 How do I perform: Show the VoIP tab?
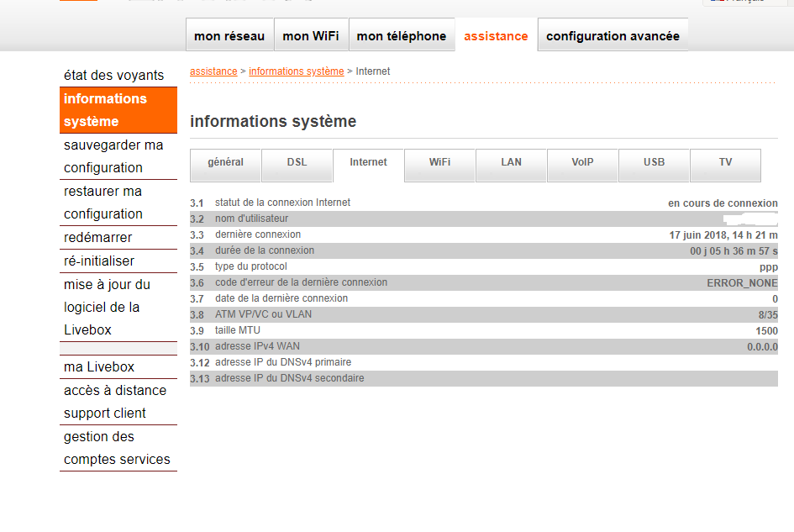(x=582, y=163)
